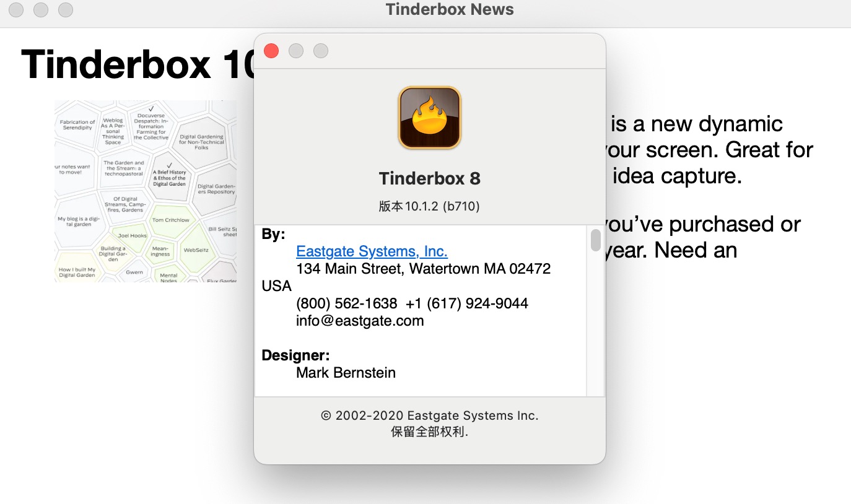Click the version text 10.1.2 (b710)
This screenshot has width=851, height=504.
coord(429,206)
